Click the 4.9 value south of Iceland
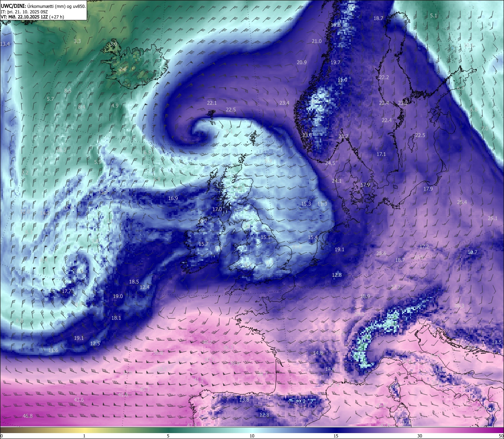Image resolution: width=504 pixels, height=439 pixels. click(115, 106)
